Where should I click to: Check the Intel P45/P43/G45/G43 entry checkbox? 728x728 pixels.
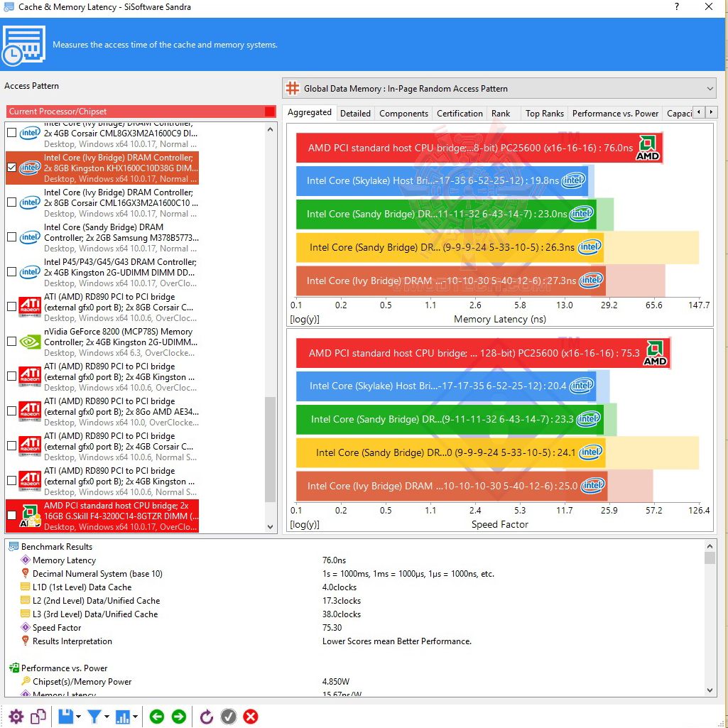[12, 272]
